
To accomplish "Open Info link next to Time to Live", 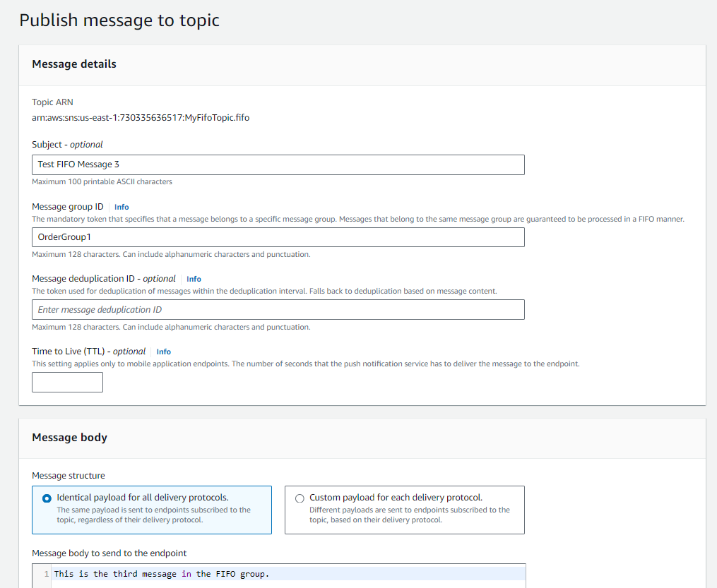I will click(163, 352).
